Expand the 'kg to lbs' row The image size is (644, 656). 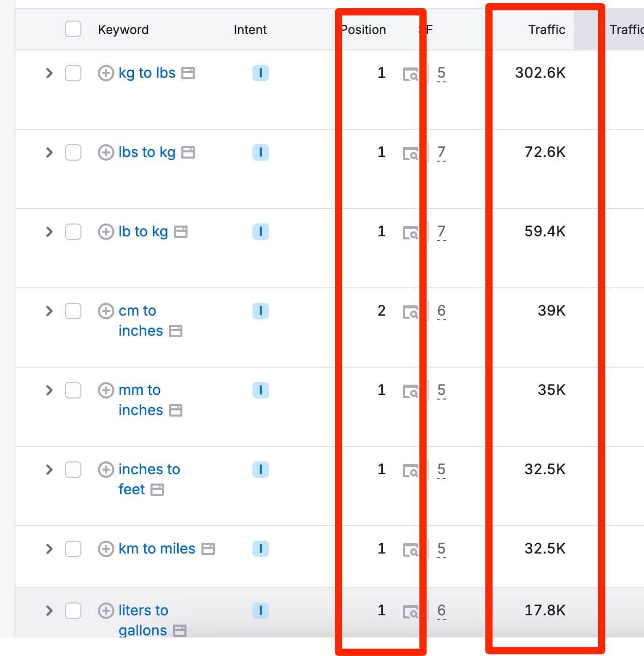[x=49, y=73]
